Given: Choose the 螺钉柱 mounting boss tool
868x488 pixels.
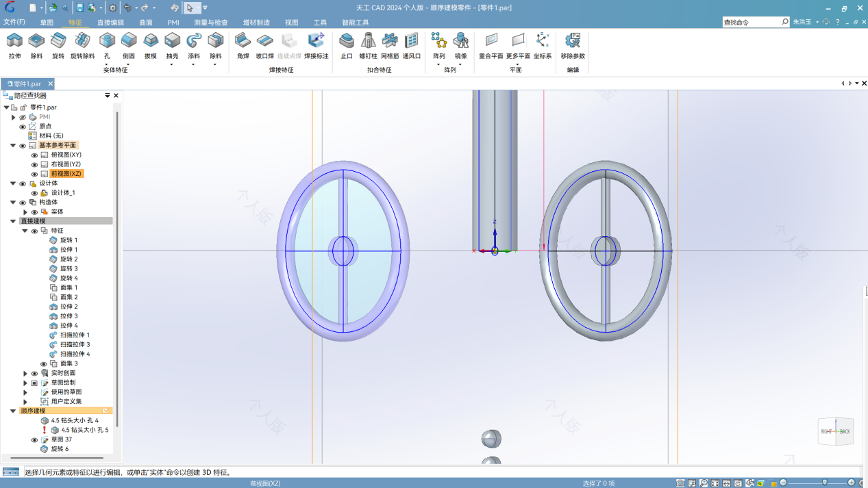Looking at the screenshot, I should tap(369, 45).
